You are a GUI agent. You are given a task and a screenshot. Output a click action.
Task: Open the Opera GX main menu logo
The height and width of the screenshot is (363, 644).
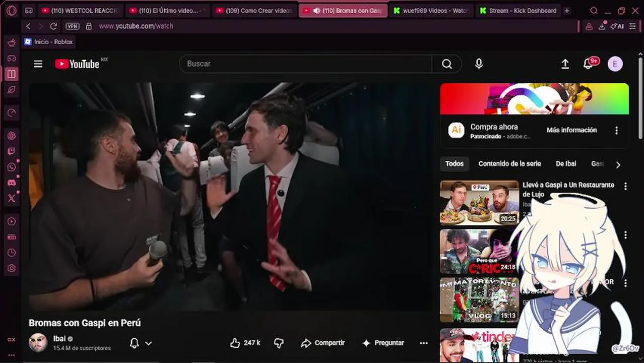[x=12, y=11]
